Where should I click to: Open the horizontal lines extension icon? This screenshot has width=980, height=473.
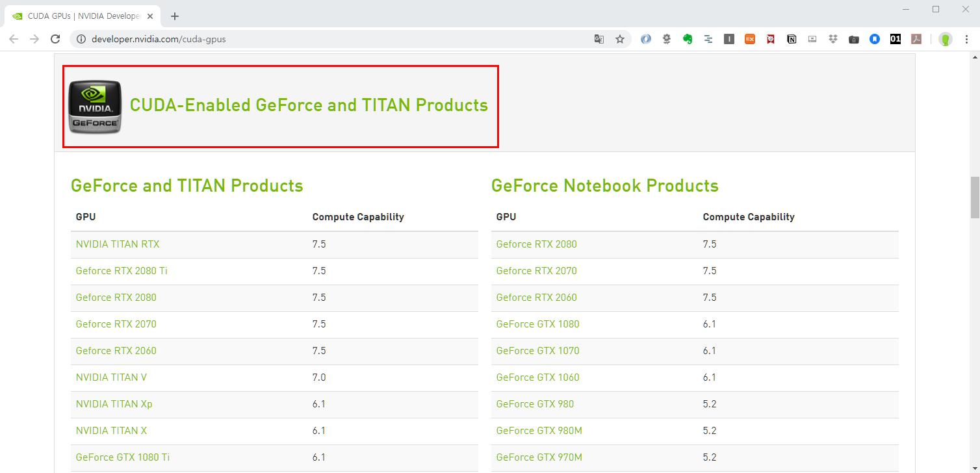point(708,39)
